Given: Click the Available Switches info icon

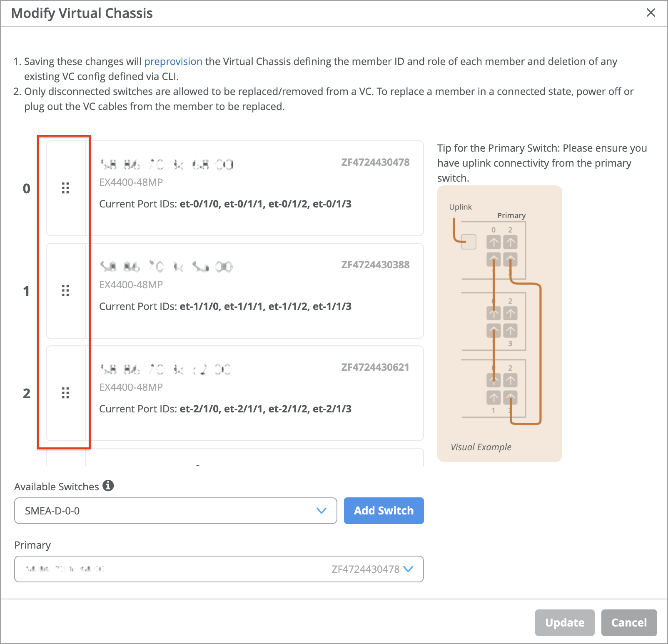Looking at the screenshot, I should coord(108,486).
